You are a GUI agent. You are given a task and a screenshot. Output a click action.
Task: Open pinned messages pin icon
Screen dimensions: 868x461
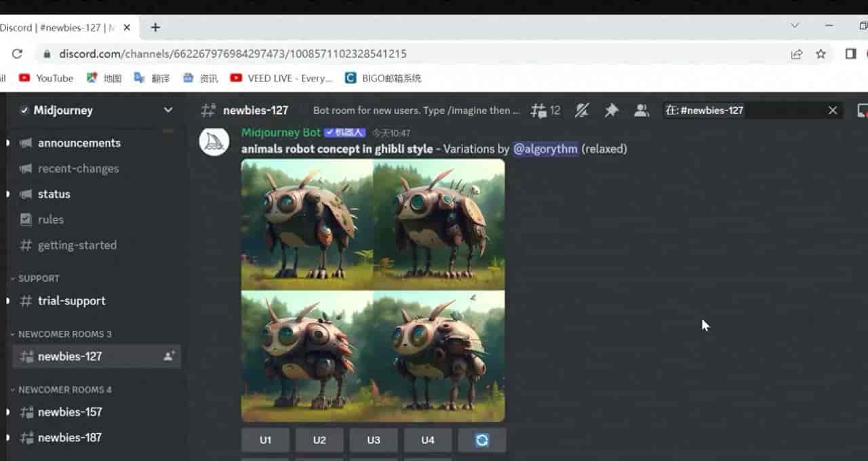click(612, 111)
